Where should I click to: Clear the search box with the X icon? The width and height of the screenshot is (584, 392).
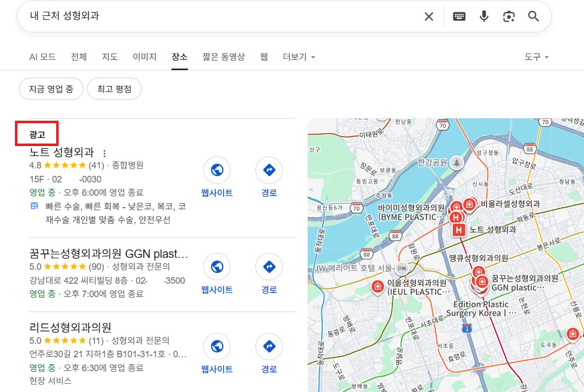[429, 16]
